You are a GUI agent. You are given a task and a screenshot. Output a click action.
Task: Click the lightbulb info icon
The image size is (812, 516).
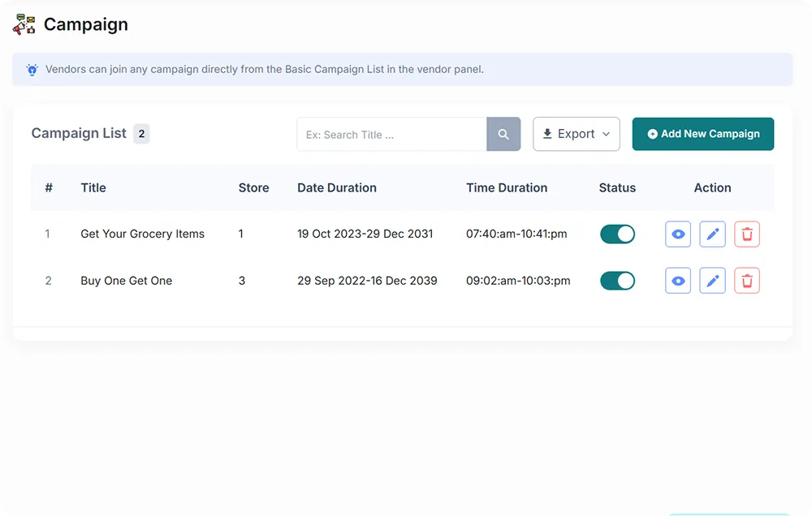(x=32, y=69)
